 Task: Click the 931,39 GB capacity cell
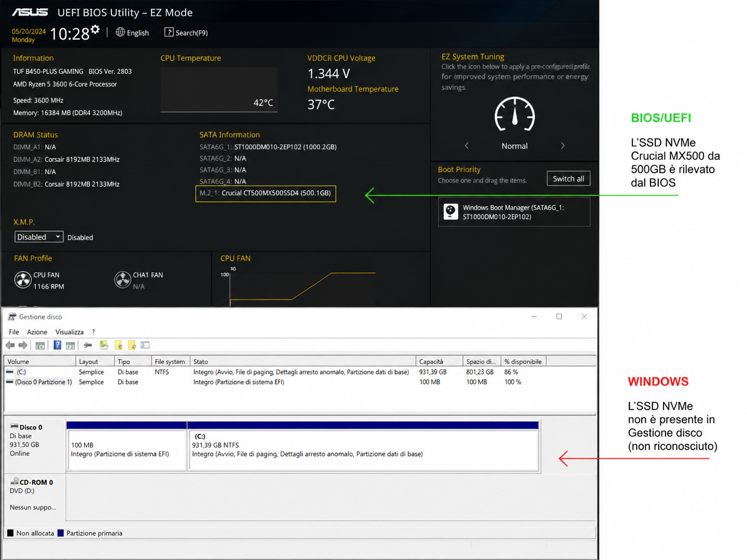[433, 372]
